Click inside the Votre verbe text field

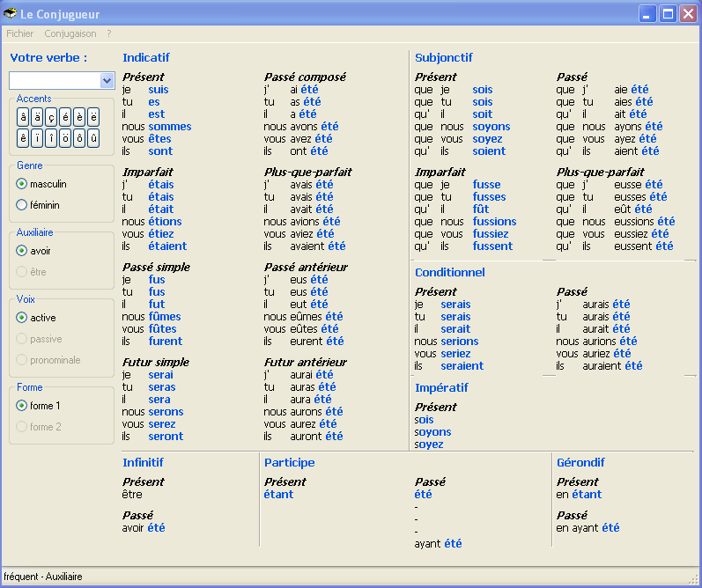pos(55,81)
